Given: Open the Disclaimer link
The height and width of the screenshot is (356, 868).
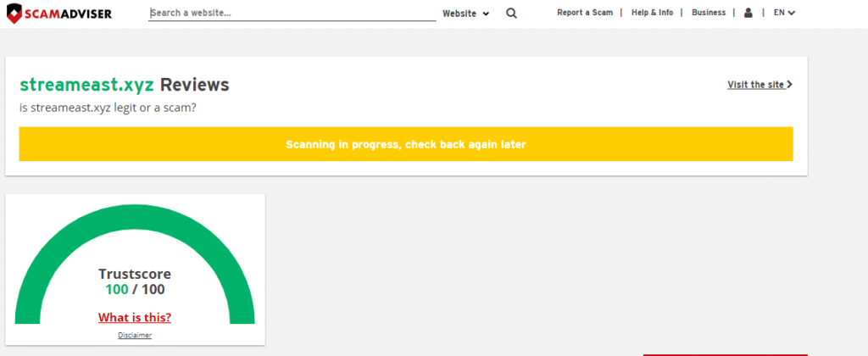Looking at the screenshot, I should pos(135,335).
